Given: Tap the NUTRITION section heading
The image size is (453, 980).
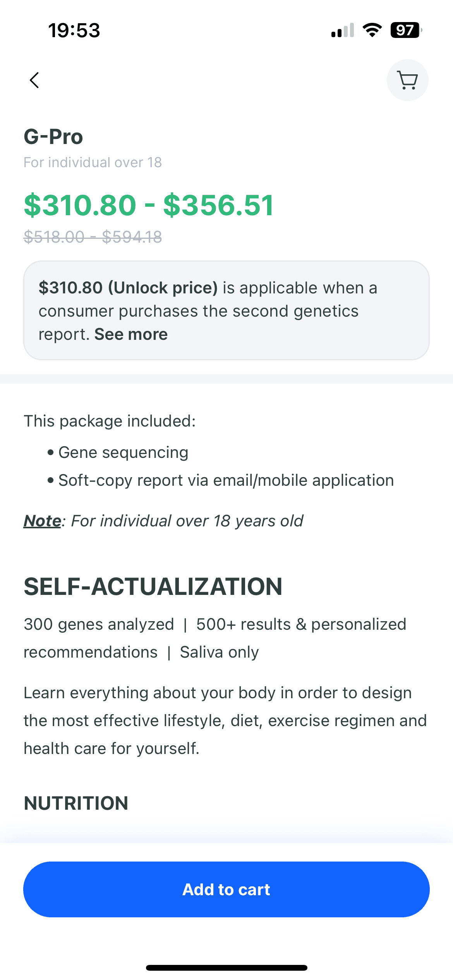Looking at the screenshot, I should tap(76, 803).
